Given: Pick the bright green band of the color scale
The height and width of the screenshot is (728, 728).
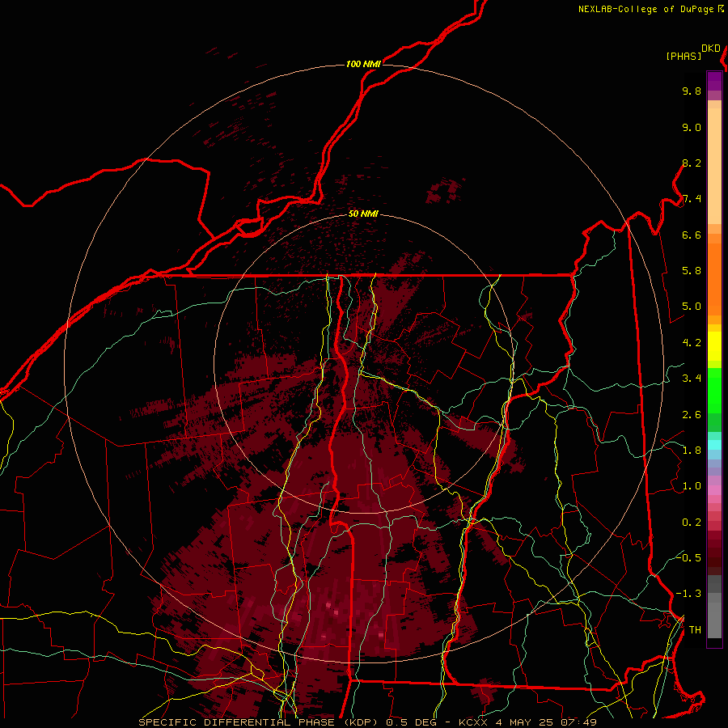Looking at the screenshot, I should [x=714, y=390].
